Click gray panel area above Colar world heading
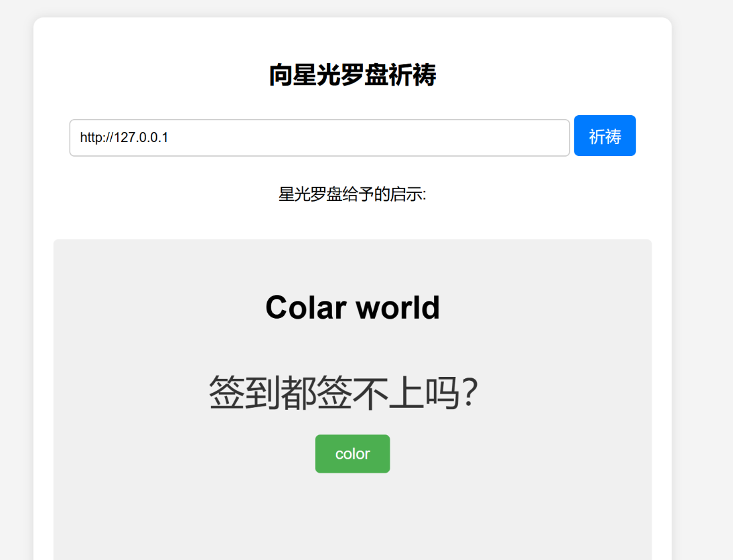Image resolution: width=733 pixels, height=560 pixels. click(x=352, y=261)
